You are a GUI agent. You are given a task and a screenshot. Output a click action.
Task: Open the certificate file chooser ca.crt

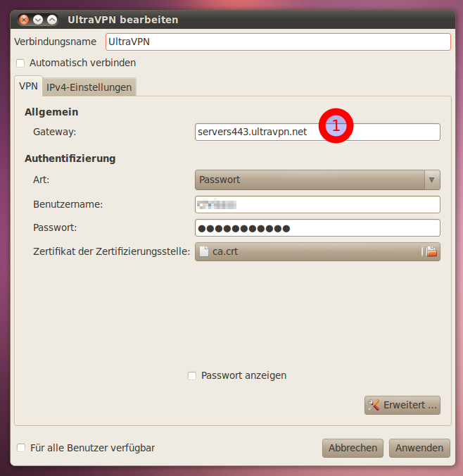310,251
